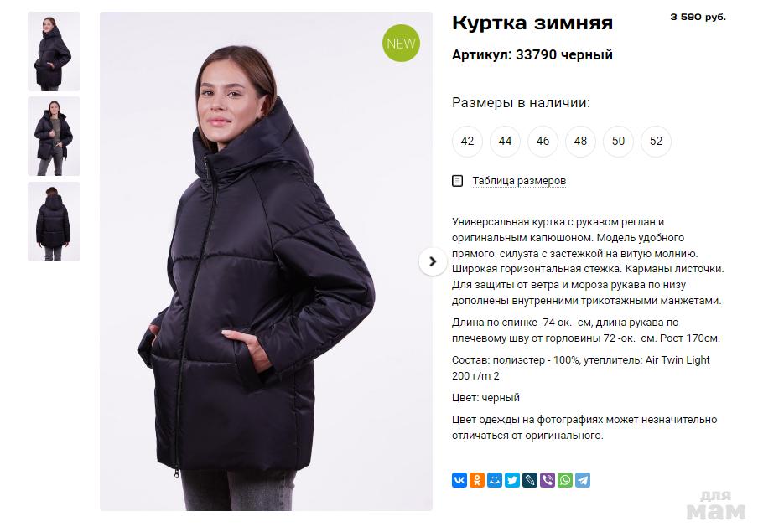758x532 pixels.
Task: Choose size 48
Action: pyautogui.click(x=580, y=141)
